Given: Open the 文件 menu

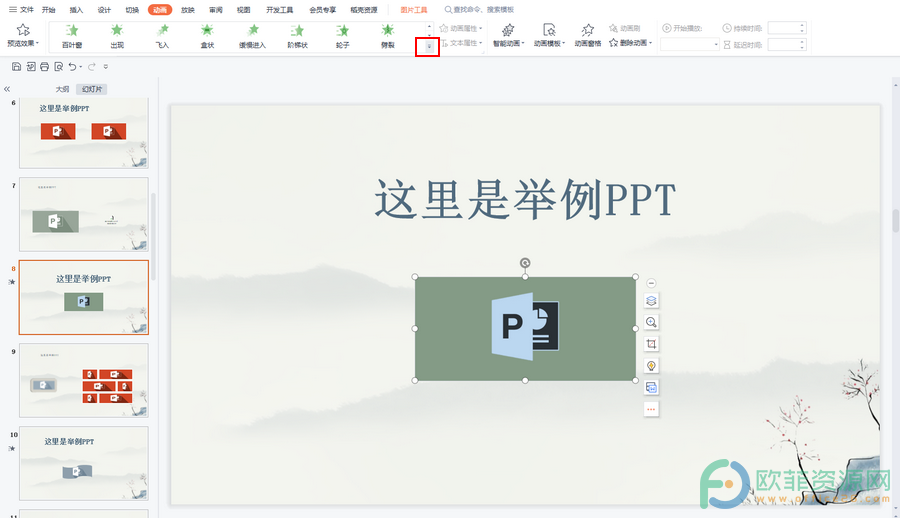Looking at the screenshot, I should coord(21,10).
